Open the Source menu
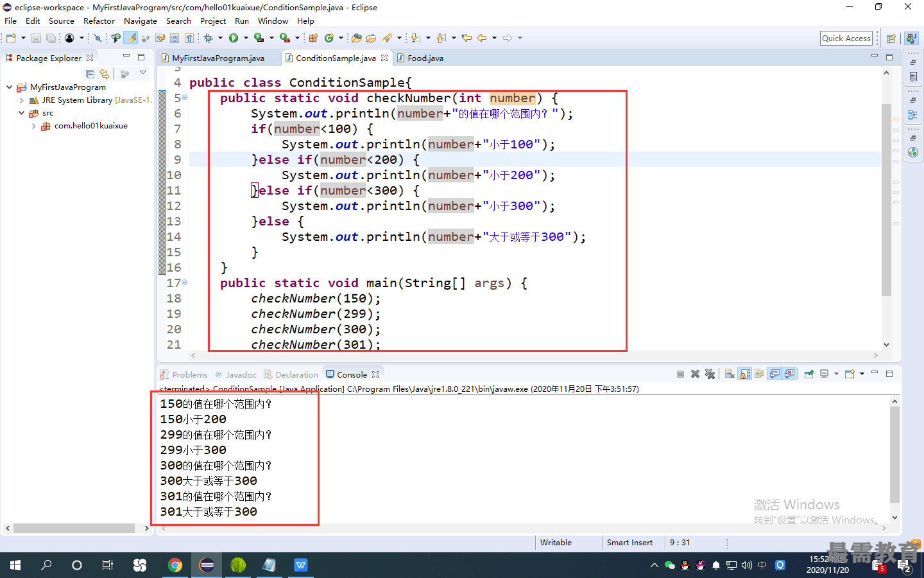Screen dimensions: 924x578 click(x=62, y=21)
